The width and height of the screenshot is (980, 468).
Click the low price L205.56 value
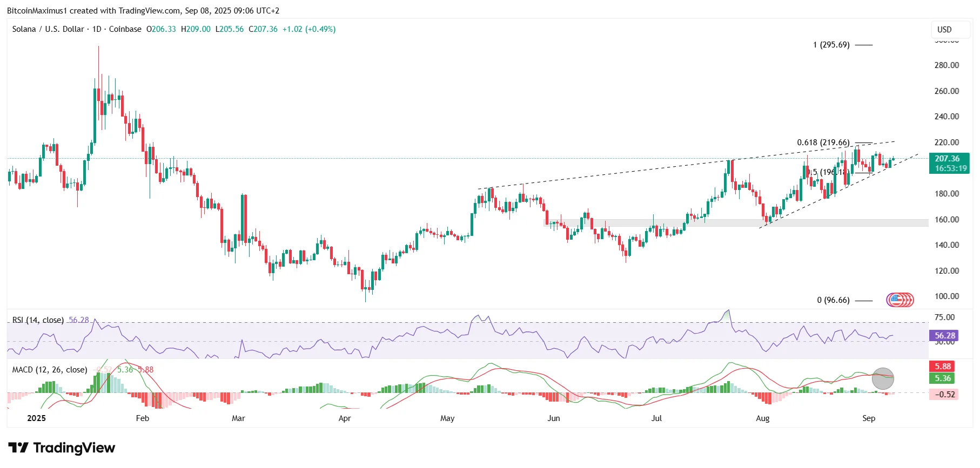(x=230, y=29)
